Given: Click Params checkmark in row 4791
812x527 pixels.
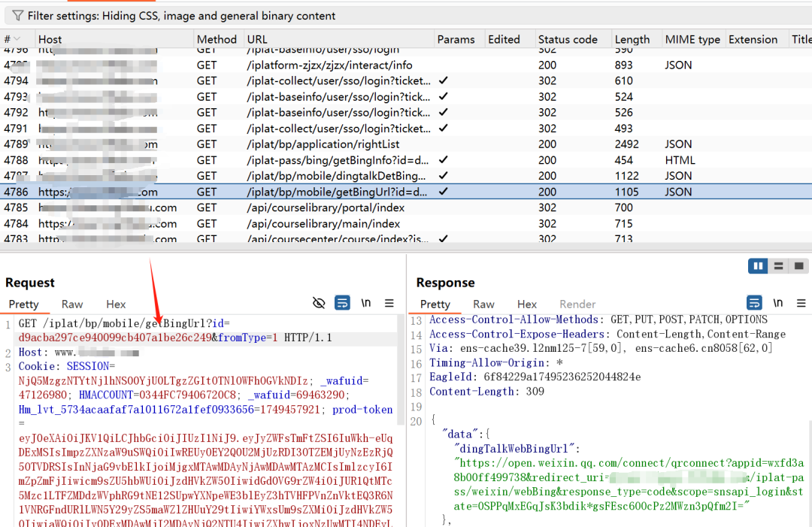Looking at the screenshot, I should coord(444,128).
